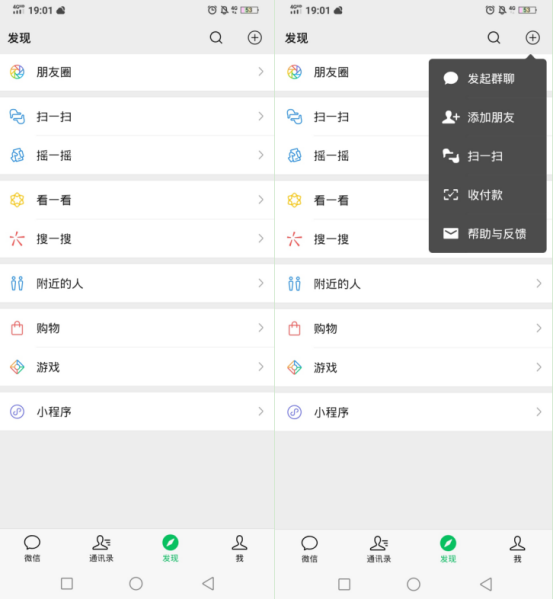The width and height of the screenshot is (554, 599).
Task: Tap 小程序 text on left screen
Action: click(x=54, y=412)
